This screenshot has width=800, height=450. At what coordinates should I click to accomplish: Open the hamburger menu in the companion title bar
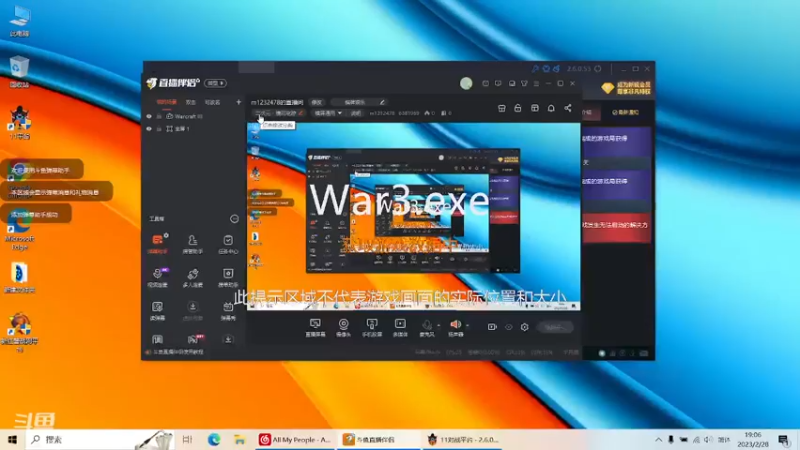pyautogui.click(x=536, y=83)
